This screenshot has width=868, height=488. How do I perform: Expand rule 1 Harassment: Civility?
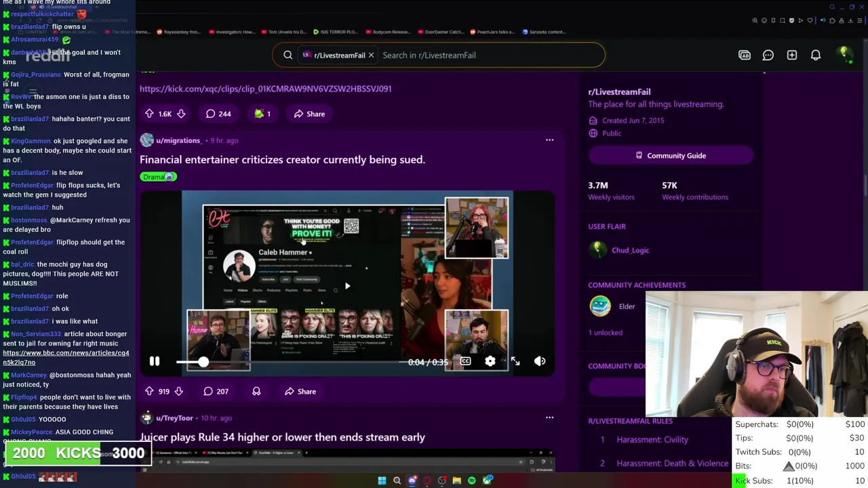tap(652, 440)
